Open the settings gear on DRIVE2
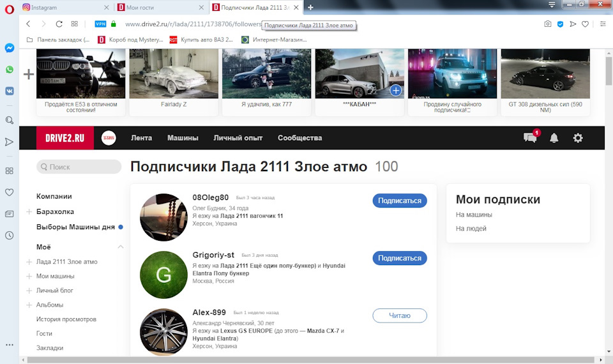This screenshot has width=613, height=364. [578, 138]
